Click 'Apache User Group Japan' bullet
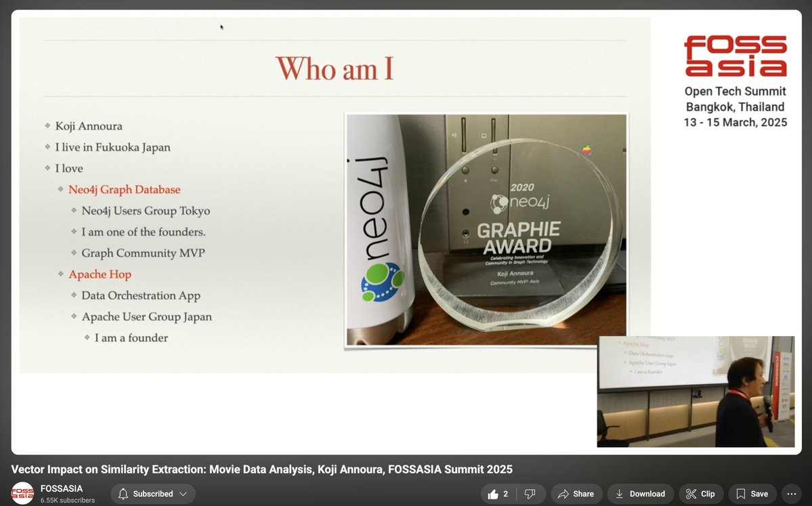The height and width of the screenshot is (506, 812). 146,317
